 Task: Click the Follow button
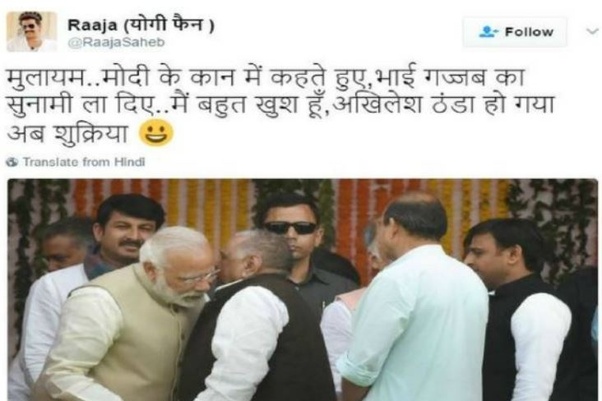pos(515,32)
